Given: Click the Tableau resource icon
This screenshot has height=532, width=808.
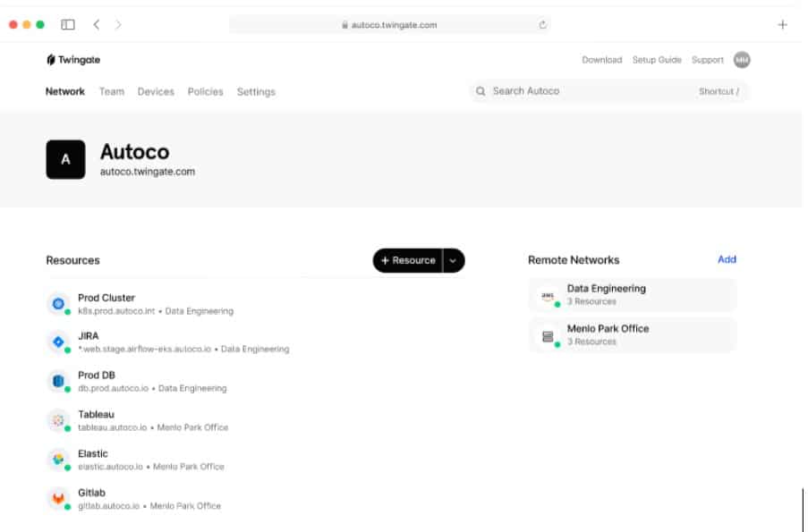Looking at the screenshot, I should (x=58, y=420).
